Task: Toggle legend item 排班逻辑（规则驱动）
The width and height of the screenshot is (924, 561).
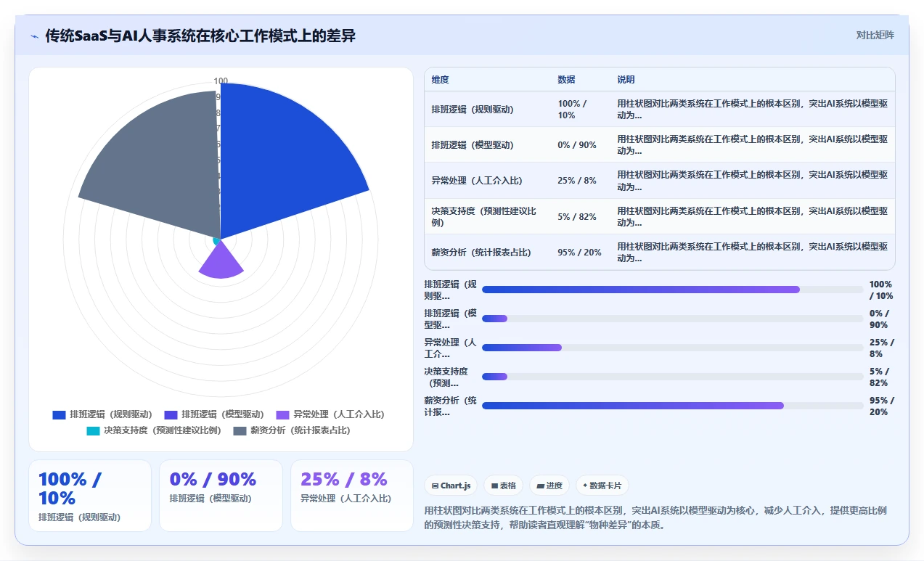Action: click(x=102, y=414)
